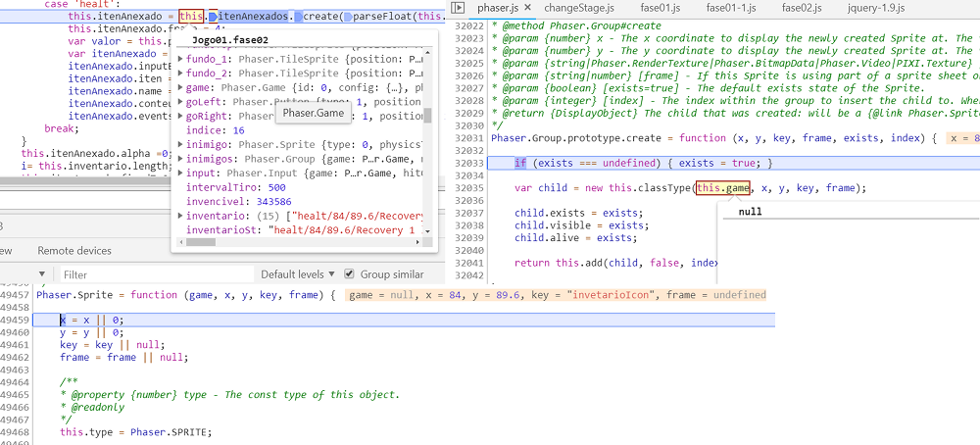The width and height of the screenshot is (980, 445).
Task: Expand the fundo_2 TileSprite property
Action: [x=180, y=74]
